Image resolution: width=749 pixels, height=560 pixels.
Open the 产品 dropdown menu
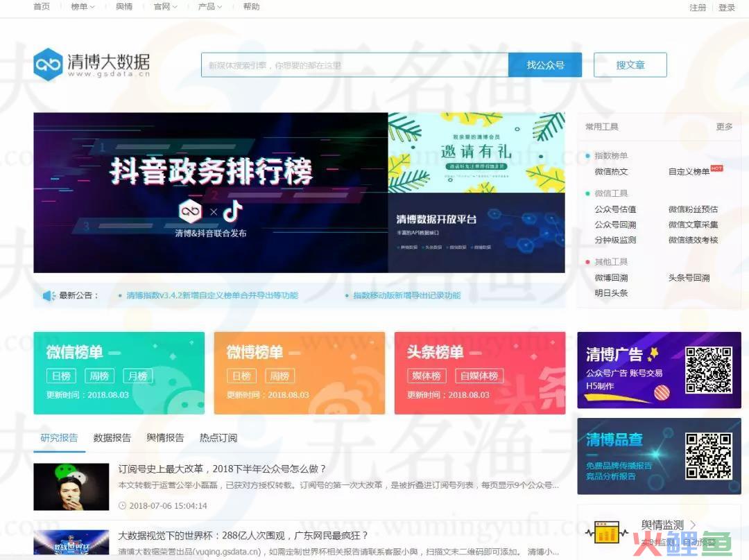click(x=210, y=7)
